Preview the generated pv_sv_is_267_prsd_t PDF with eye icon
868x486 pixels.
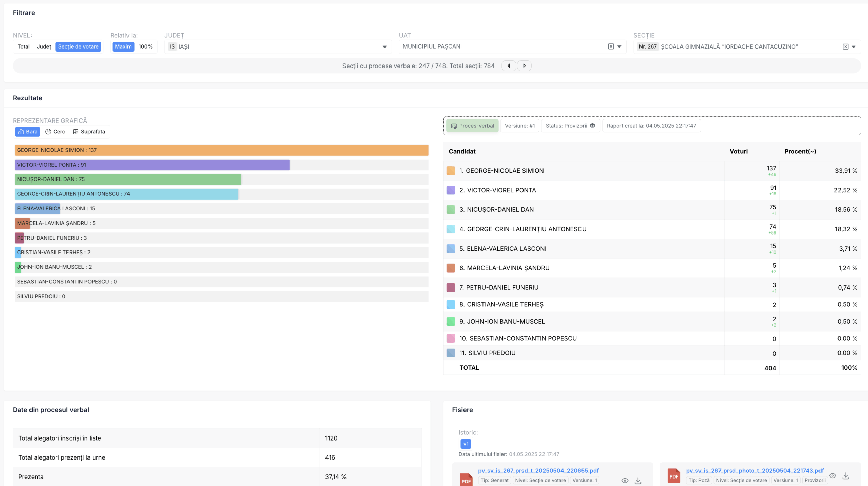tap(625, 480)
